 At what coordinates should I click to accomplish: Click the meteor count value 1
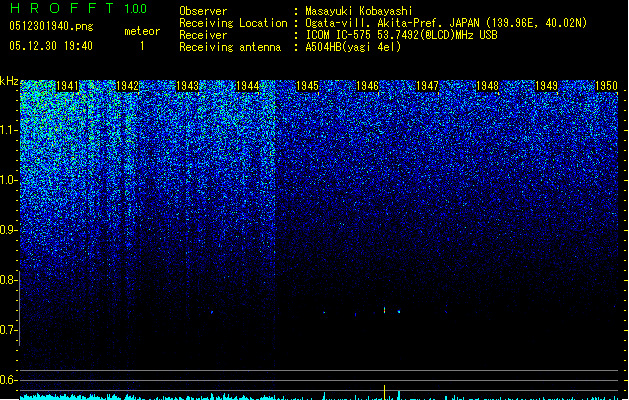click(142, 46)
